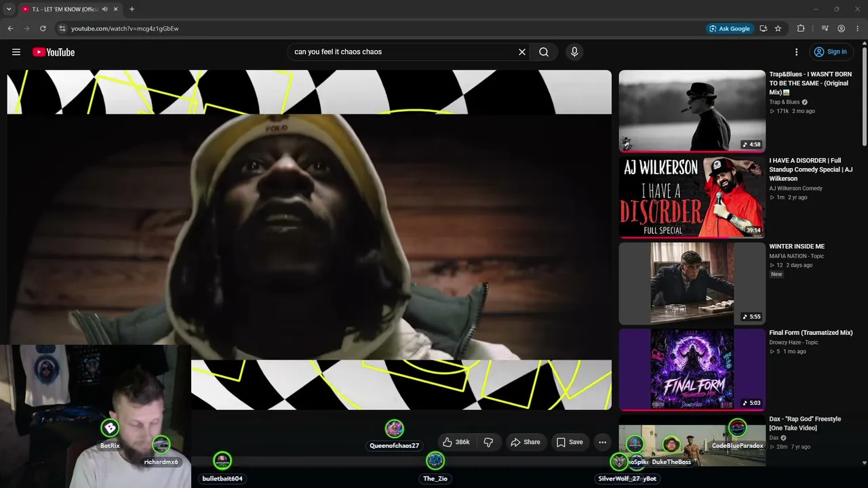Go back to the previous page
Screen dimensions: 868x488
(10, 28)
